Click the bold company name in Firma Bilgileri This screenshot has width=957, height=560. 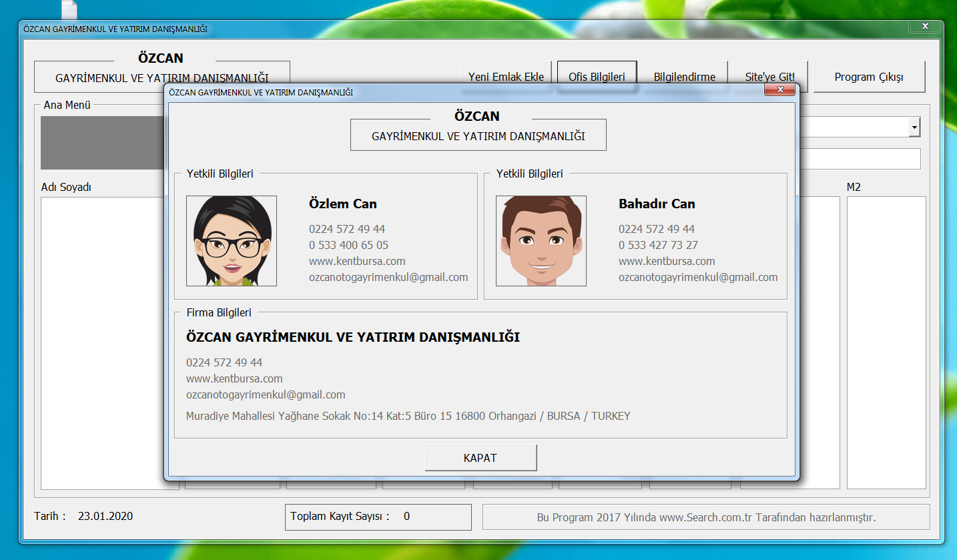[353, 337]
